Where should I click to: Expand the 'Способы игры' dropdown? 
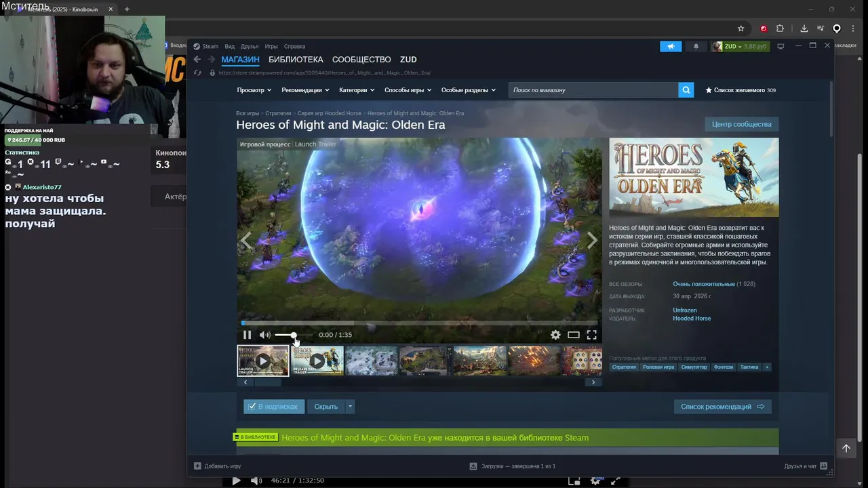coord(408,90)
